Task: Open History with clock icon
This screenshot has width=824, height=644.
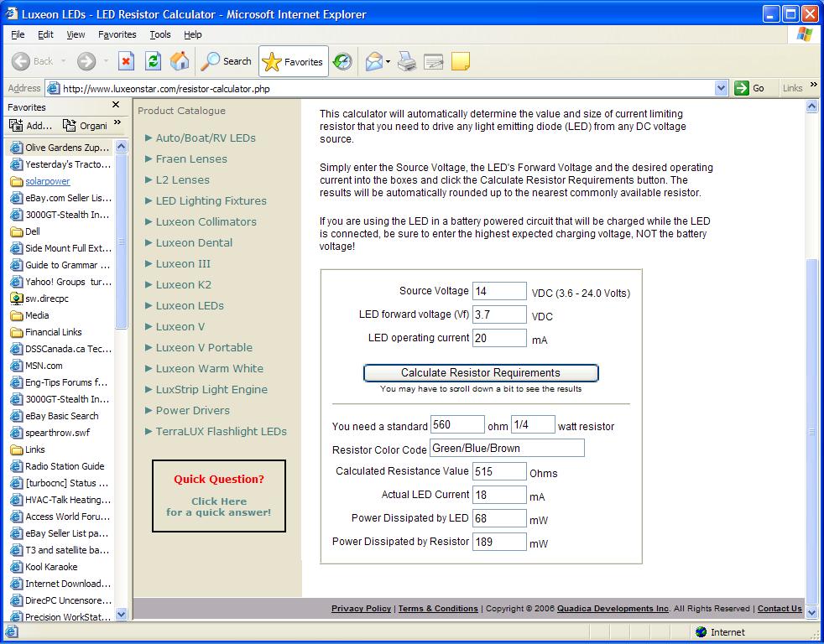Action: [342, 61]
